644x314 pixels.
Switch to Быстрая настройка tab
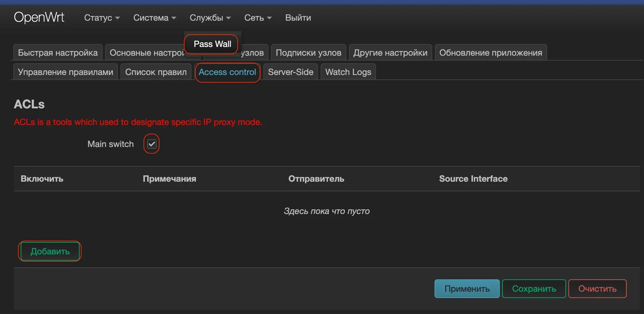[x=58, y=53]
